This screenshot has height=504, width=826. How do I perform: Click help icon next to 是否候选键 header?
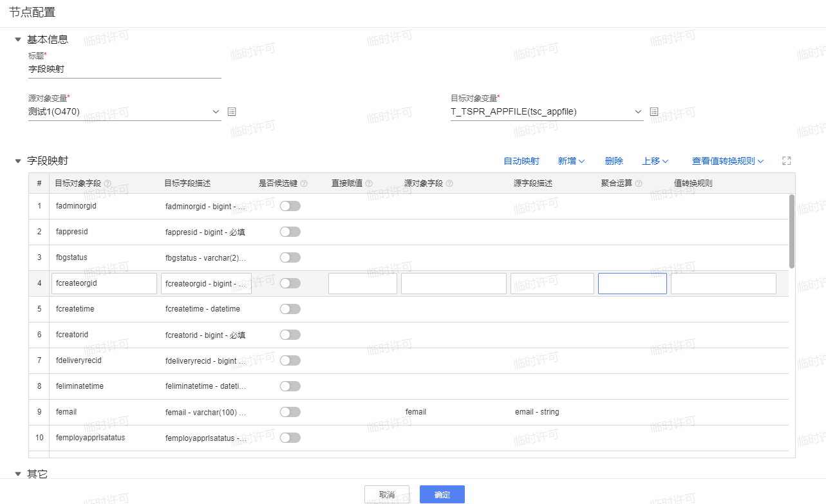click(304, 183)
